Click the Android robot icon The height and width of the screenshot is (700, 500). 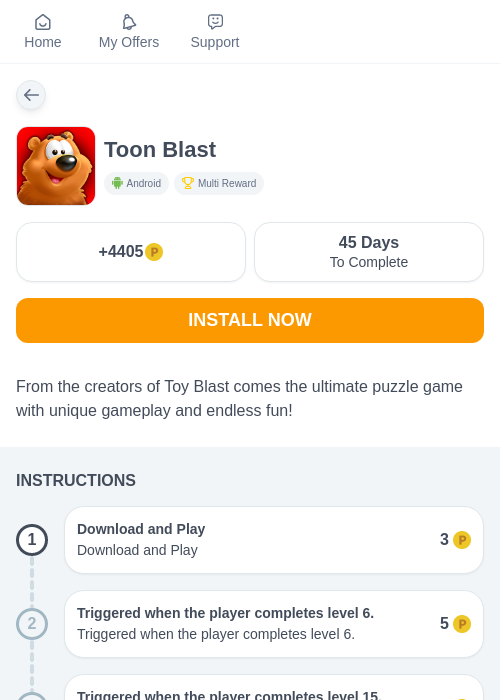[117, 183]
